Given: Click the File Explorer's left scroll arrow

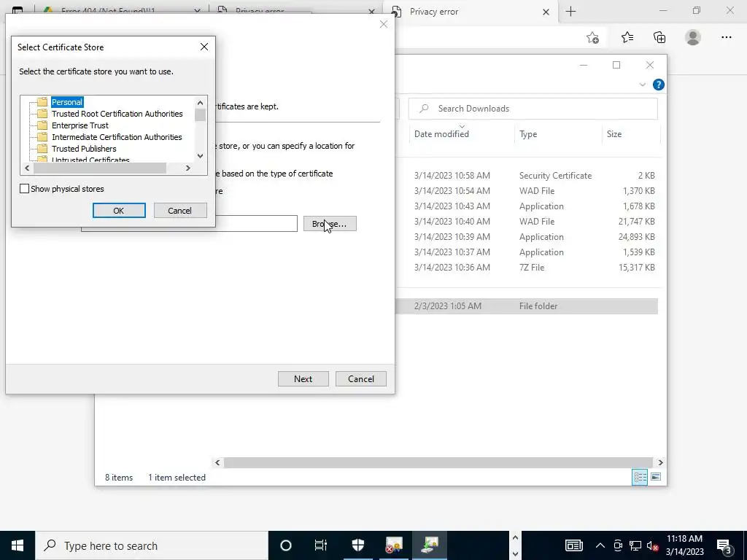Looking at the screenshot, I should coord(217,462).
